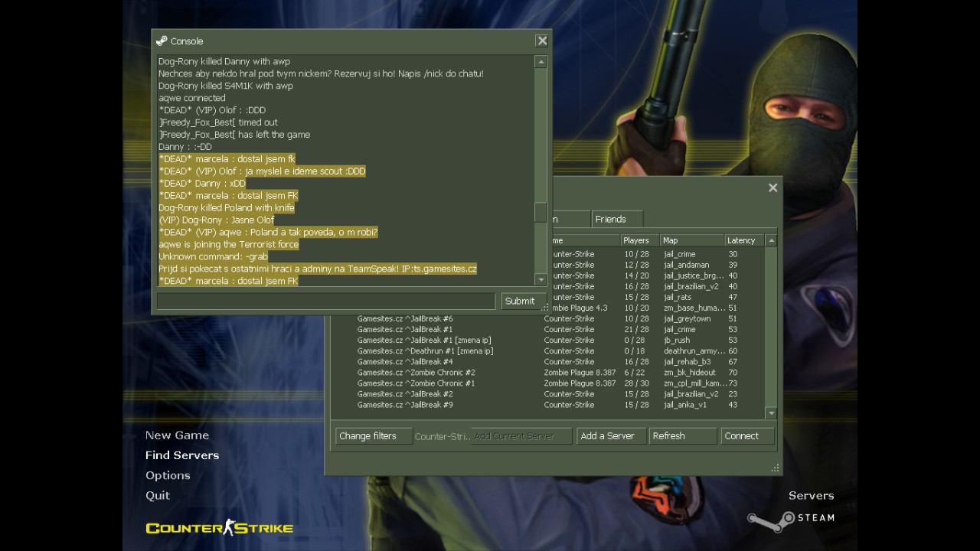This screenshot has height=551, width=980.
Task: Select server Gamesites.cz ^JailBreak #1 [zmena ip]
Action: point(547,340)
